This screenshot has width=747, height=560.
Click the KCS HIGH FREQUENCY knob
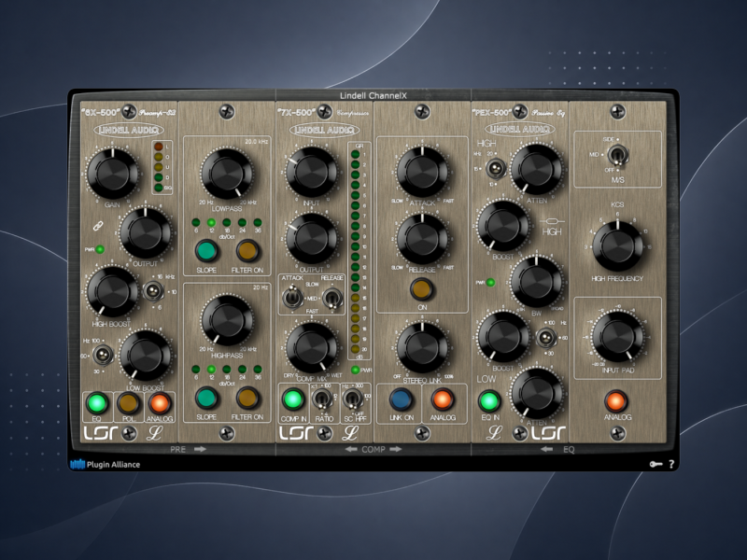[x=617, y=246]
